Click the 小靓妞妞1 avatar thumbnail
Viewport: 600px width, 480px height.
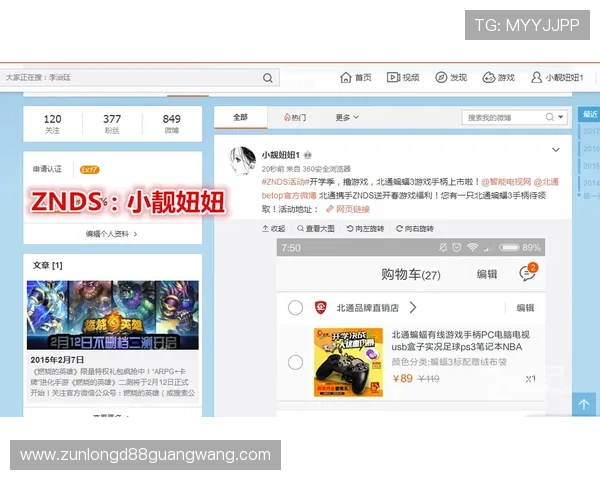tap(242, 161)
